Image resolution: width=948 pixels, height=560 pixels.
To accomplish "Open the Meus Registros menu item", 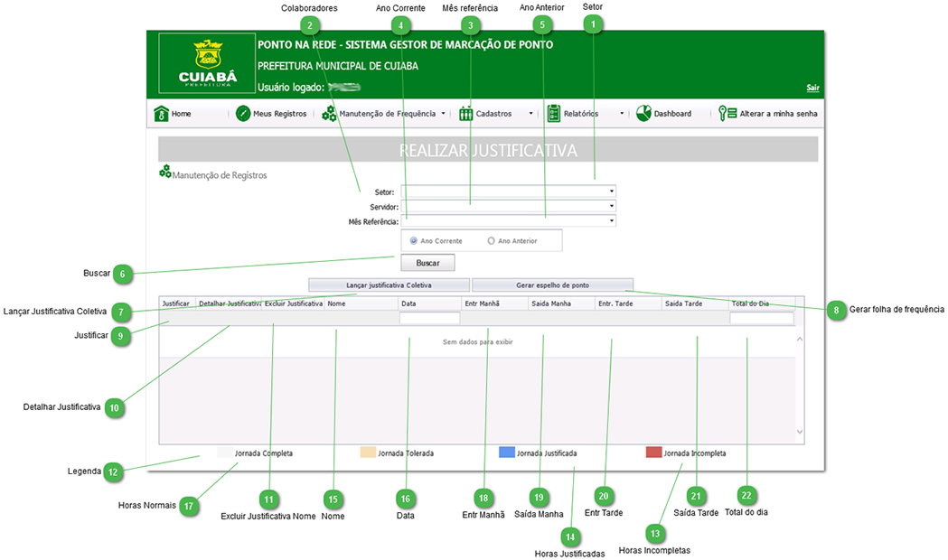I will tap(280, 114).
